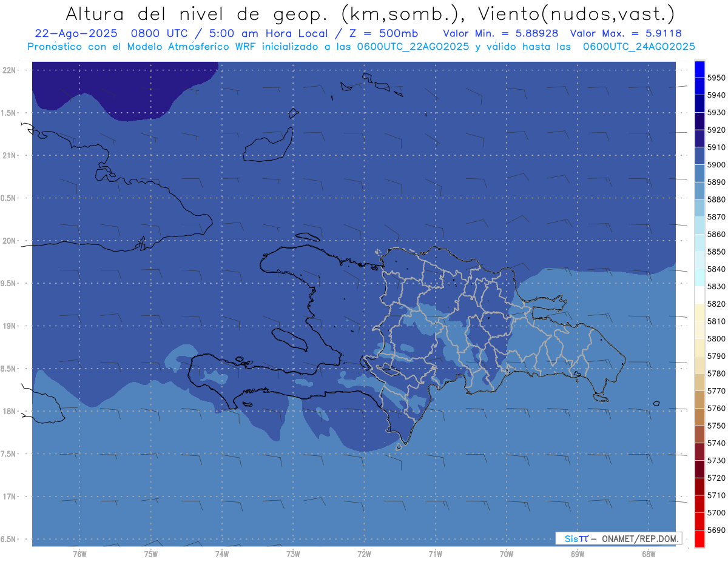Pick the pale yellow swatch between 5820 and 5810
Image resolution: width=728 pixels, height=562 pixels.
point(699,312)
